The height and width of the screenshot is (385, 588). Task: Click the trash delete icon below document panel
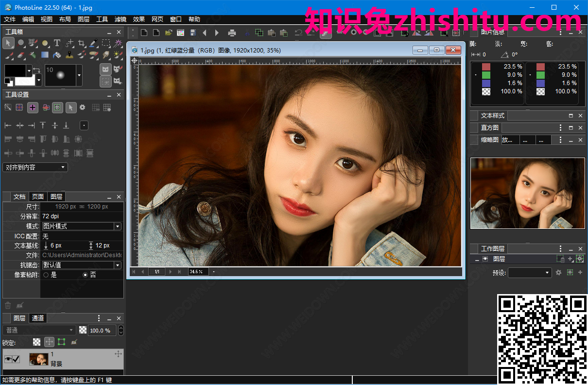pyautogui.click(x=8, y=305)
